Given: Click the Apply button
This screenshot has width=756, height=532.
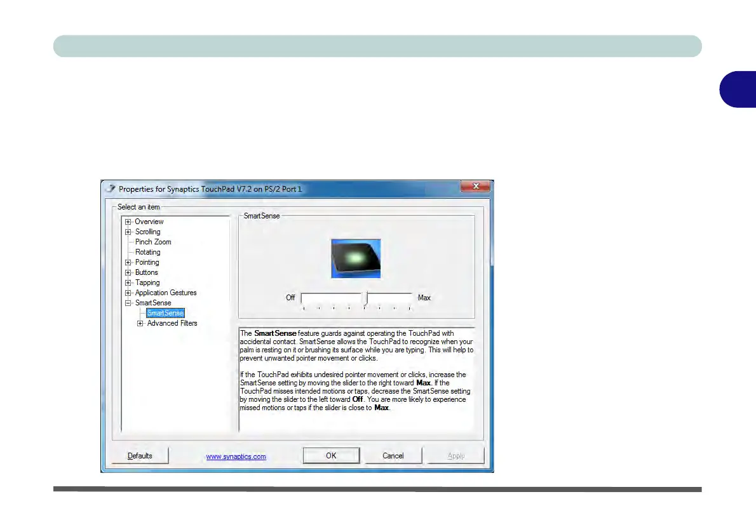Looking at the screenshot, I should (456, 456).
